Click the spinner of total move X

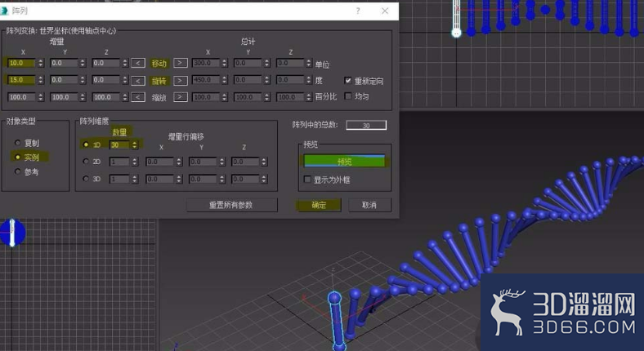click(225, 63)
